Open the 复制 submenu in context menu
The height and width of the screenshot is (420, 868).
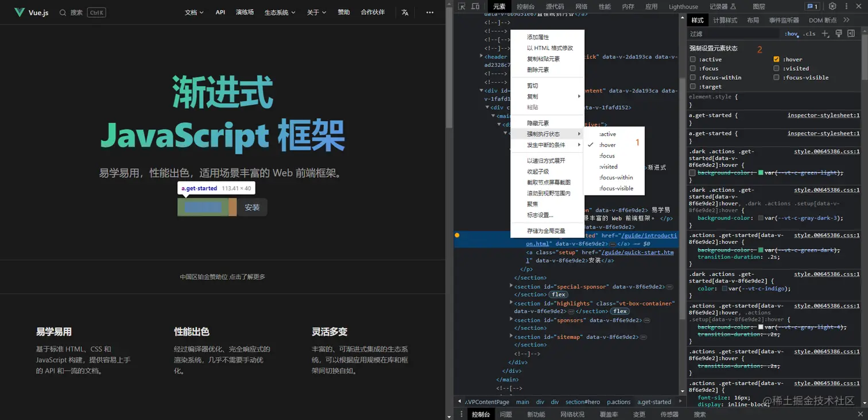[548, 97]
